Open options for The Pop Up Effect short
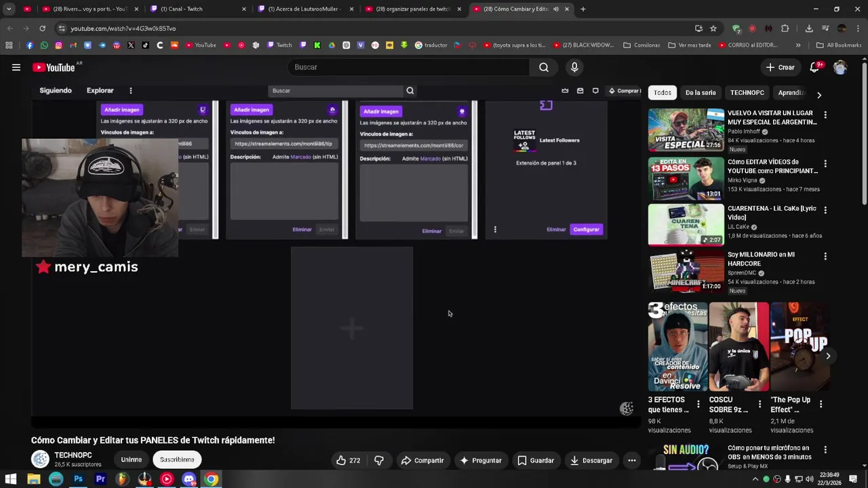The image size is (868, 488). 821,405
